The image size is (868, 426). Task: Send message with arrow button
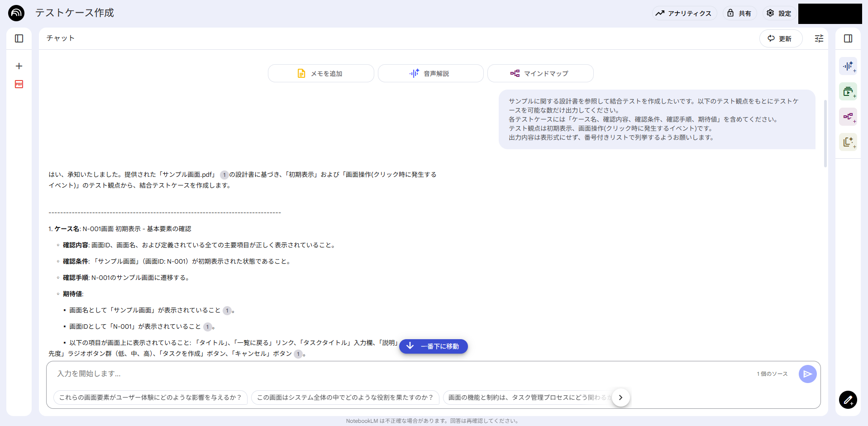click(808, 374)
